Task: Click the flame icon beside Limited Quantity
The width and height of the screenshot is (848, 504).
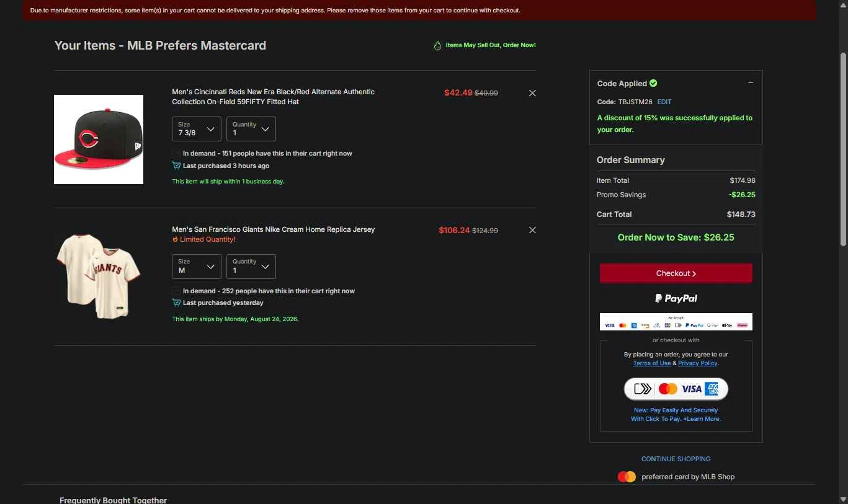Action: [176, 239]
